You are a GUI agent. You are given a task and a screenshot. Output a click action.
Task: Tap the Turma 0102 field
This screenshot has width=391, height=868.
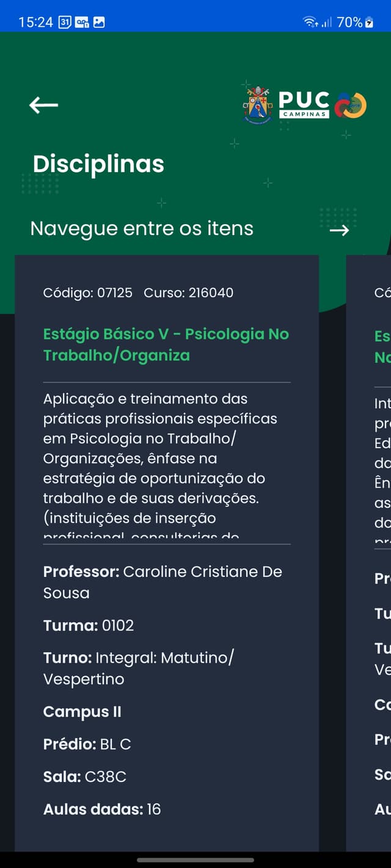[x=89, y=625]
